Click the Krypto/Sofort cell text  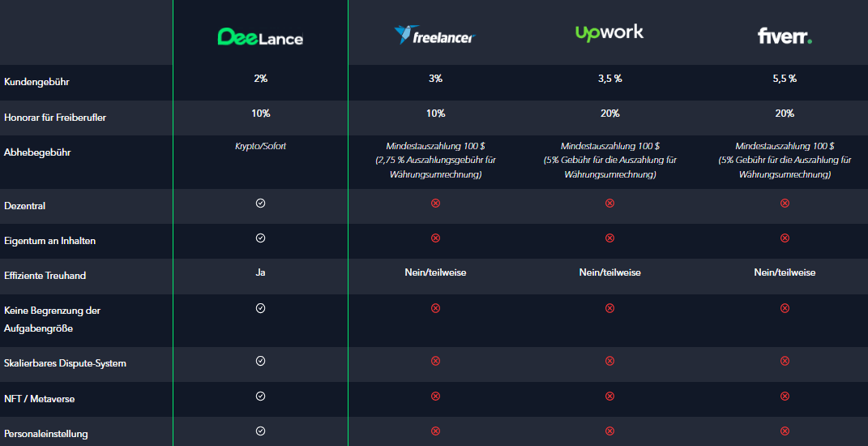[x=260, y=147]
